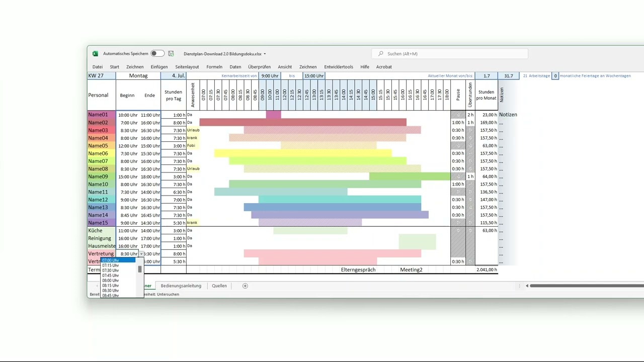The image size is (644, 362).
Task: Click the save icon beside the AutoSave switch
Action: tap(171, 54)
